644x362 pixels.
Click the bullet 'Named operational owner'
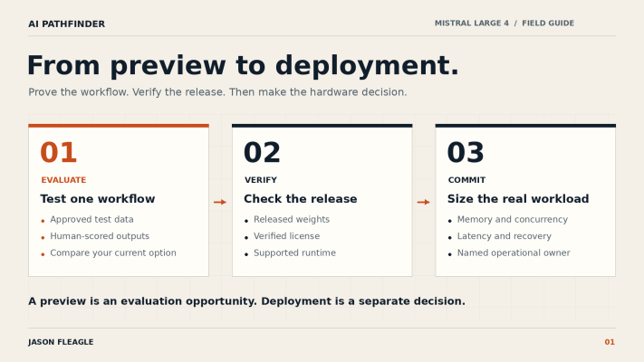pos(514,253)
